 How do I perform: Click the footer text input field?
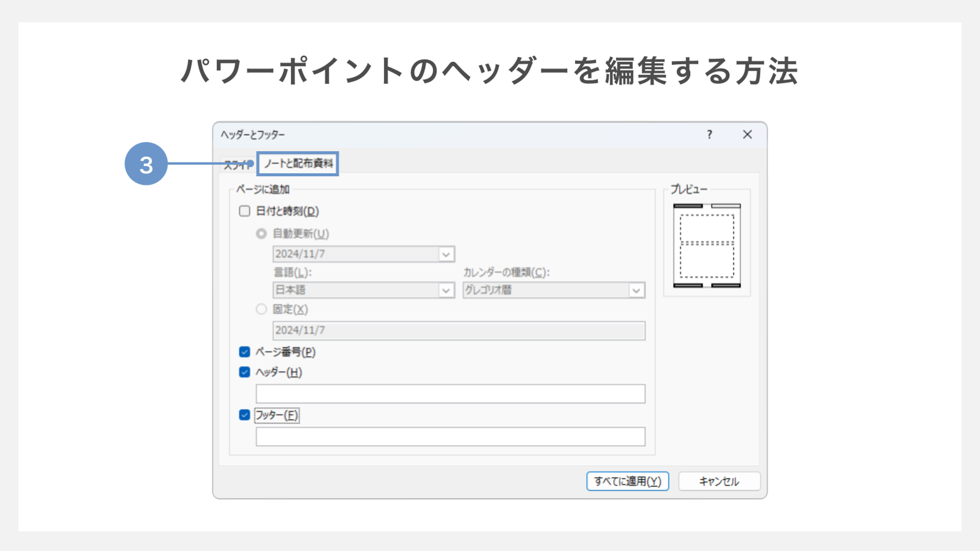pos(450,437)
